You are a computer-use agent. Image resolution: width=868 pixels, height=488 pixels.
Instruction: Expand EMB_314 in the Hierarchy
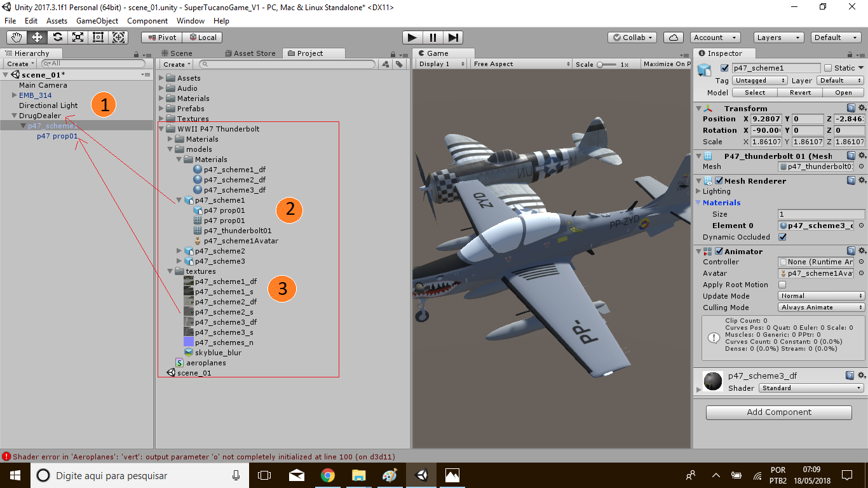(x=13, y=95)
